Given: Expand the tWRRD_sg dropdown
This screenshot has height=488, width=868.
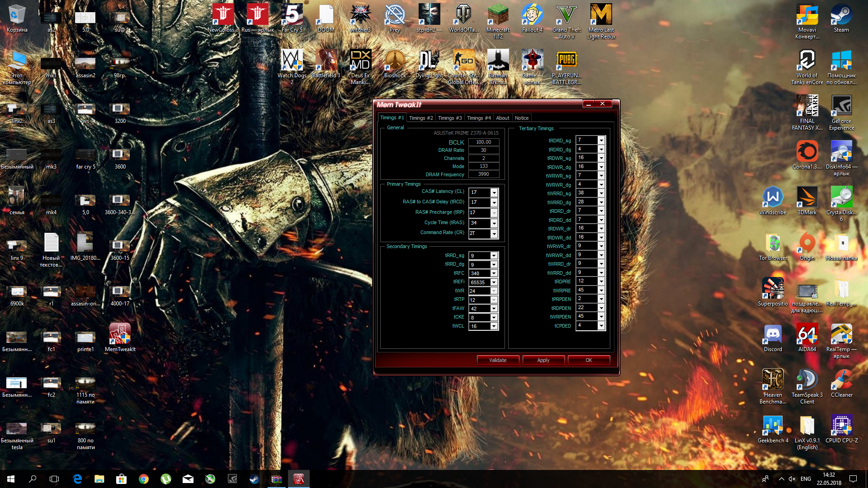Looking at the screenshot, I should [x=601, y=193].
